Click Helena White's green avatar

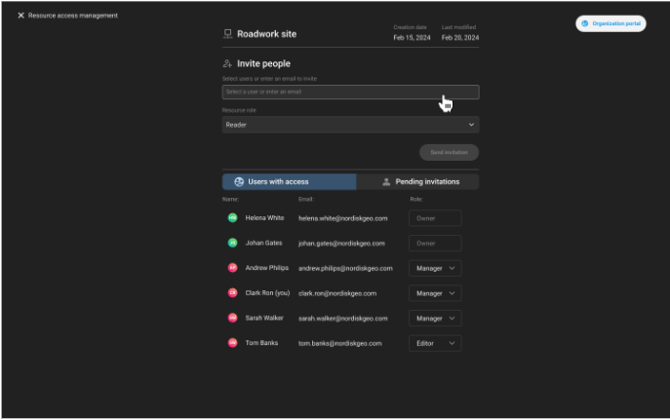click(233, 218)
